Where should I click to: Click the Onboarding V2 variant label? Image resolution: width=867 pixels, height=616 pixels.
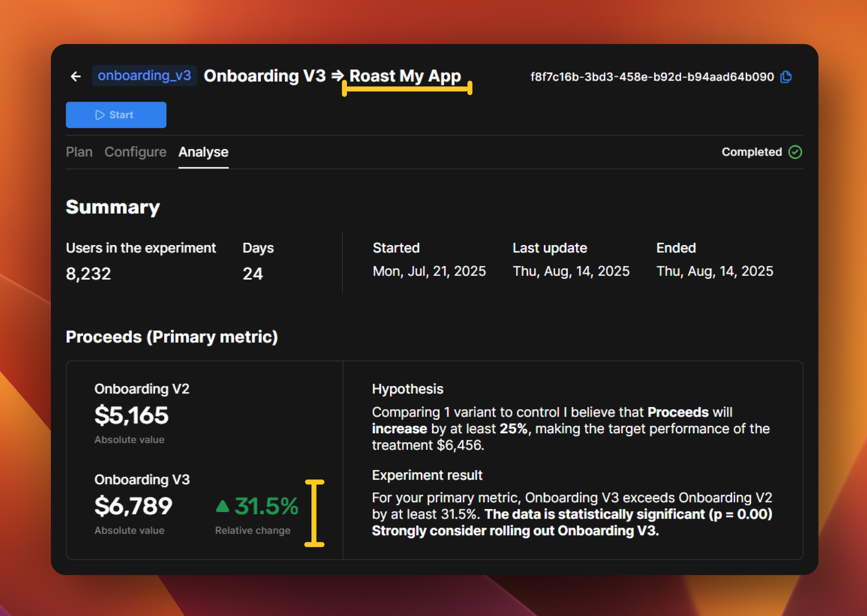(x=142, y=389)
